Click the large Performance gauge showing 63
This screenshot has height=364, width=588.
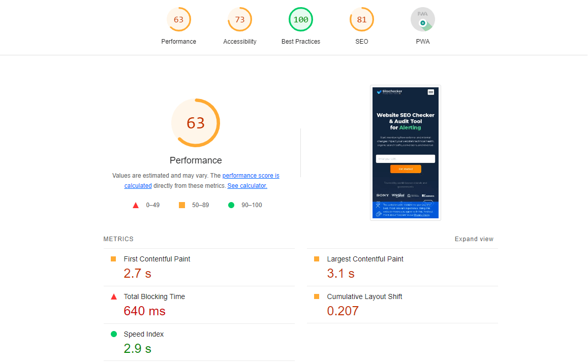[196, 123]
